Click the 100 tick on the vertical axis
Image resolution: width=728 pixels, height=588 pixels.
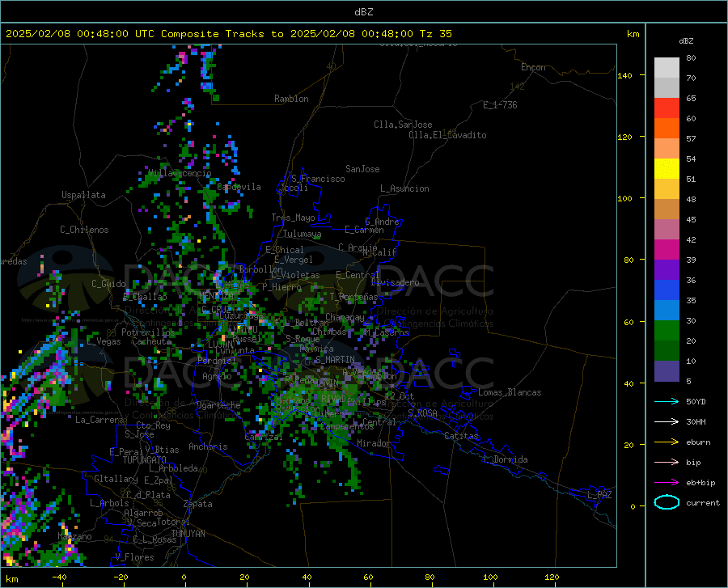625,199
